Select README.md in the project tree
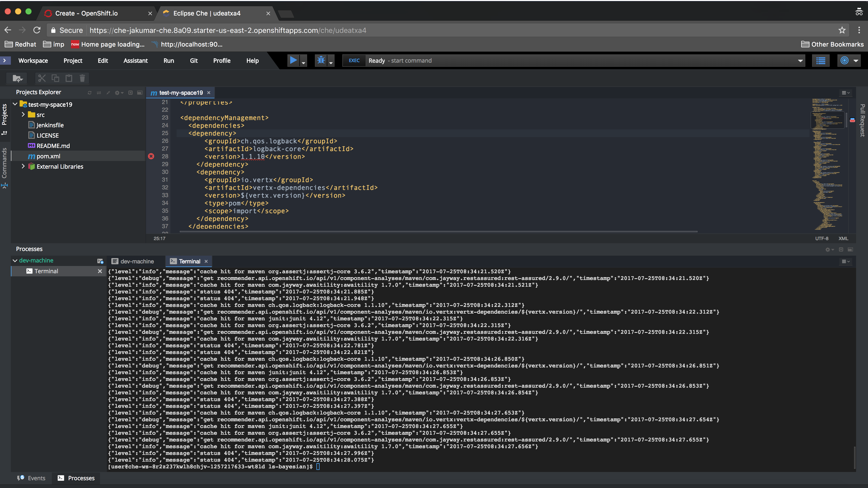The width and height of the screenshot is (868, 488). point(53,146)
